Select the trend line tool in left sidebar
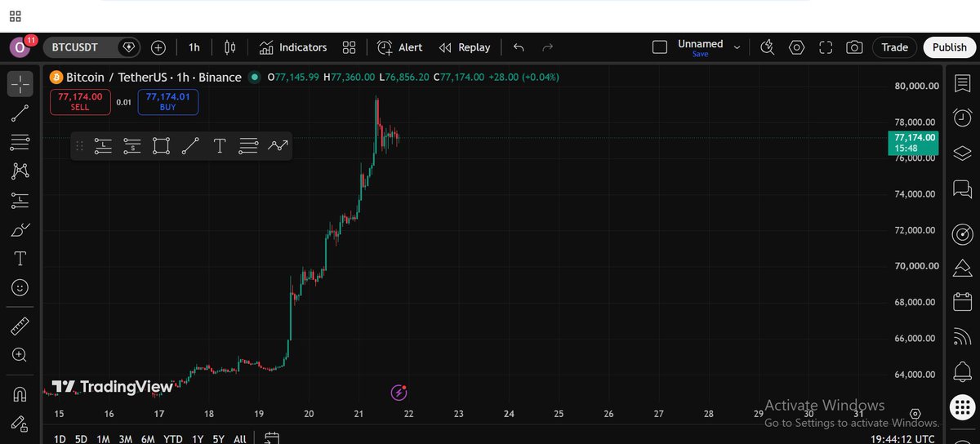 [x=20, y=113]
